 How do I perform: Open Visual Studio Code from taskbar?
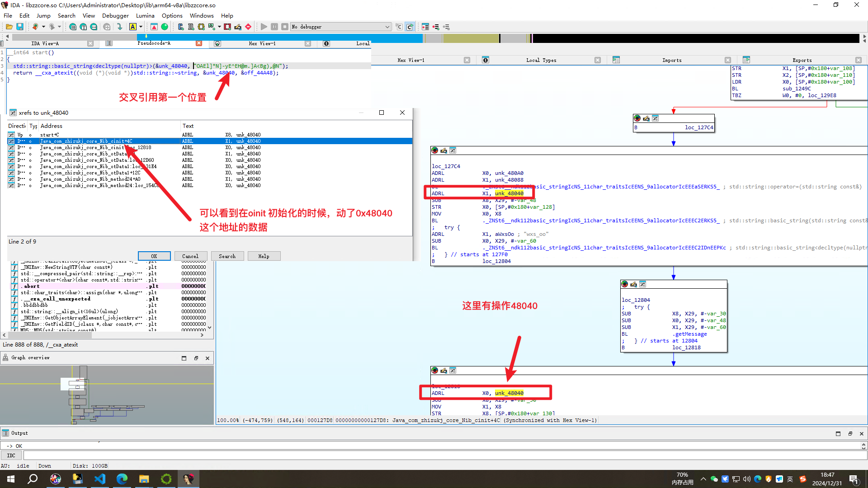(x=99, y=479)
